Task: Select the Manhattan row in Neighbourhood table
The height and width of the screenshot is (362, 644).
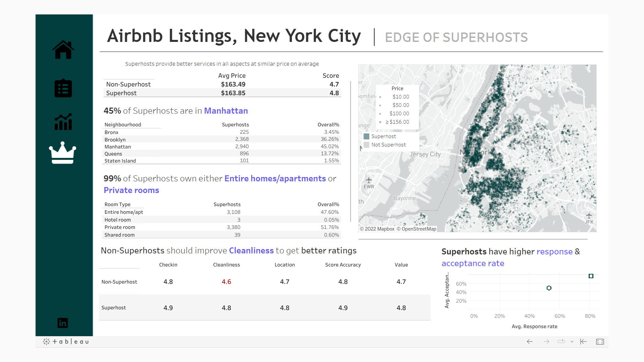Action: click(118, 147)
